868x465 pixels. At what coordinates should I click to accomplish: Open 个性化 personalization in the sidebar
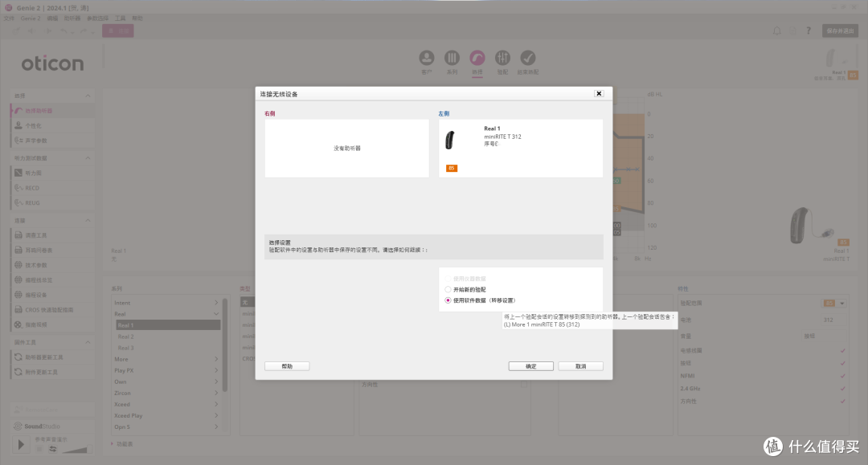[x=52, y=125]
